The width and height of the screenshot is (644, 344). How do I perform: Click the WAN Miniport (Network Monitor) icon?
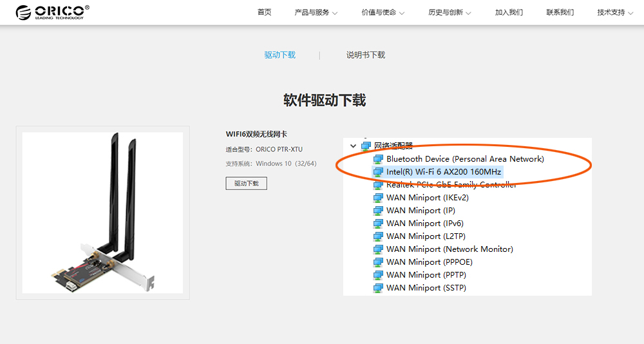click(x=378, y=249)
